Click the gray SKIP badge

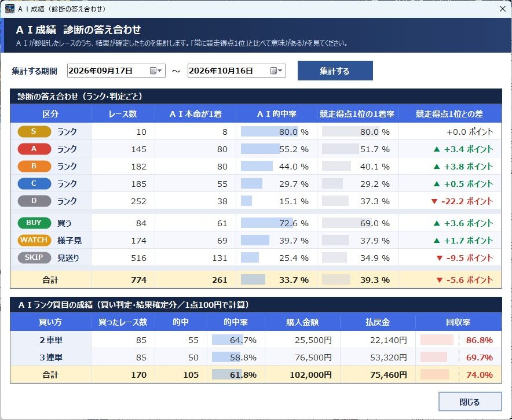[x=34, y=257]
